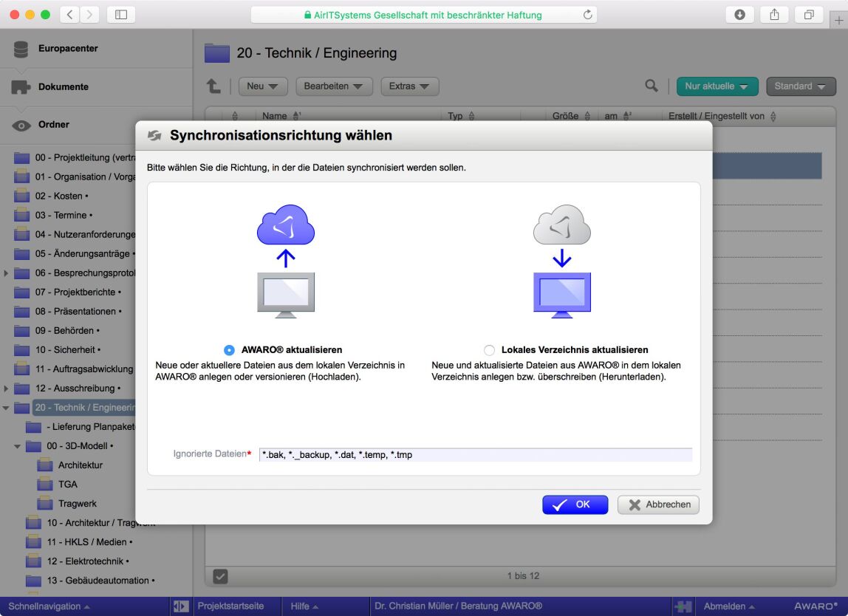Click the large folder icon beside page title

pos(217,53)
